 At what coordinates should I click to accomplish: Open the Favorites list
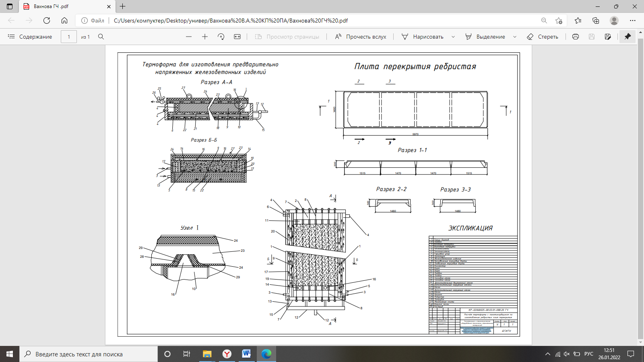tap(578, 21)
